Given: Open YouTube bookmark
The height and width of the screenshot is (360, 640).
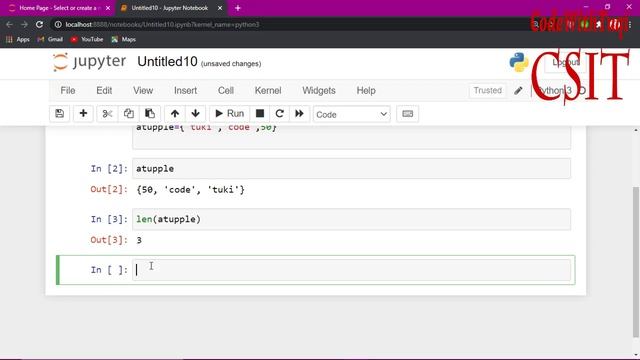Looking at the screenshot, I should 87,40.
